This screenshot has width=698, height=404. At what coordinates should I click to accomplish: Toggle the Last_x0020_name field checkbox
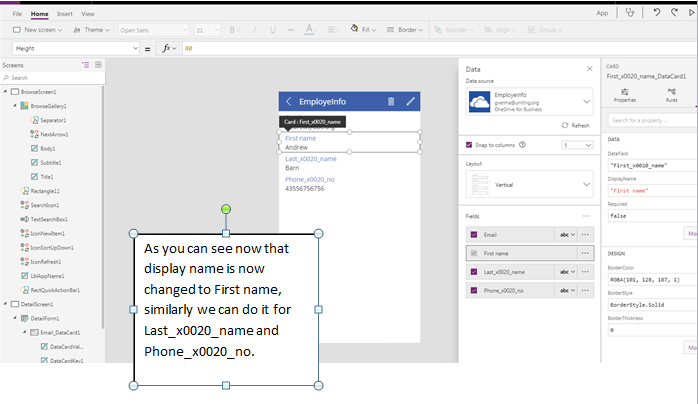(474, 272)
